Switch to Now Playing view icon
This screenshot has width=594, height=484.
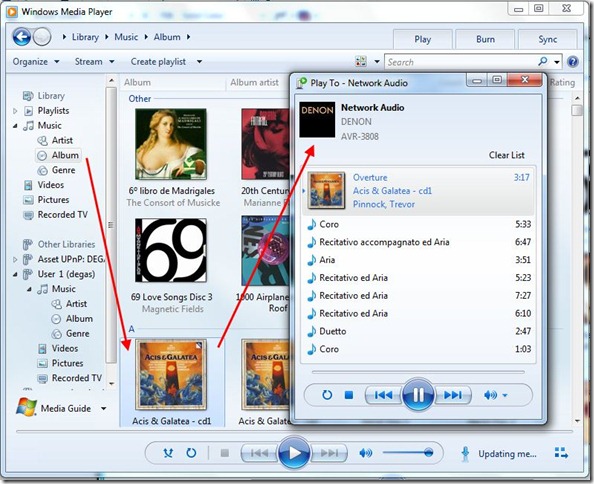click(561, 453)
